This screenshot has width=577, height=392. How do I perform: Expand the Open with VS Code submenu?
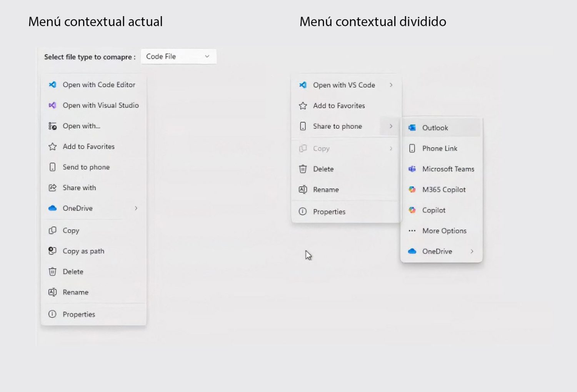391,85
